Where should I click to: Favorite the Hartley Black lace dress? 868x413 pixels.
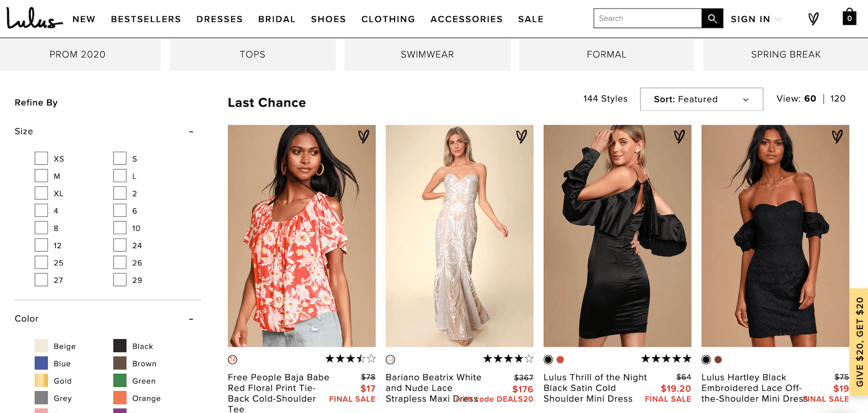click(x=837, y=137)
